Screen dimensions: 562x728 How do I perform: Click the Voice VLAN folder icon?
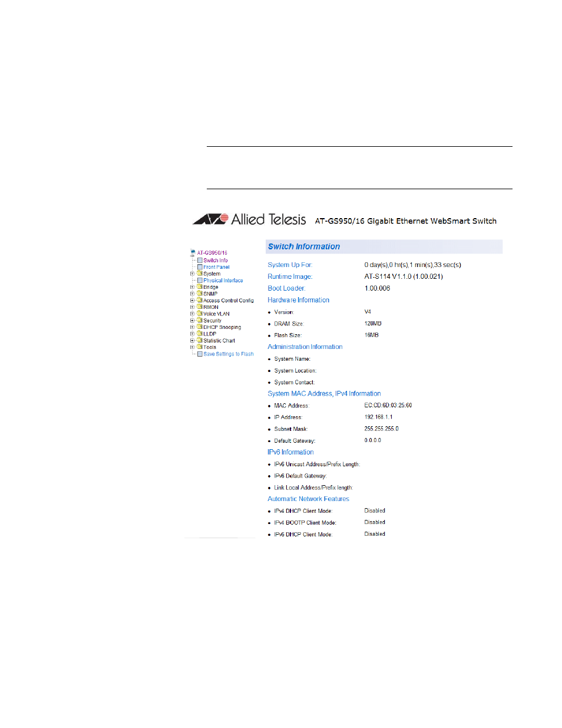[200, 314]
